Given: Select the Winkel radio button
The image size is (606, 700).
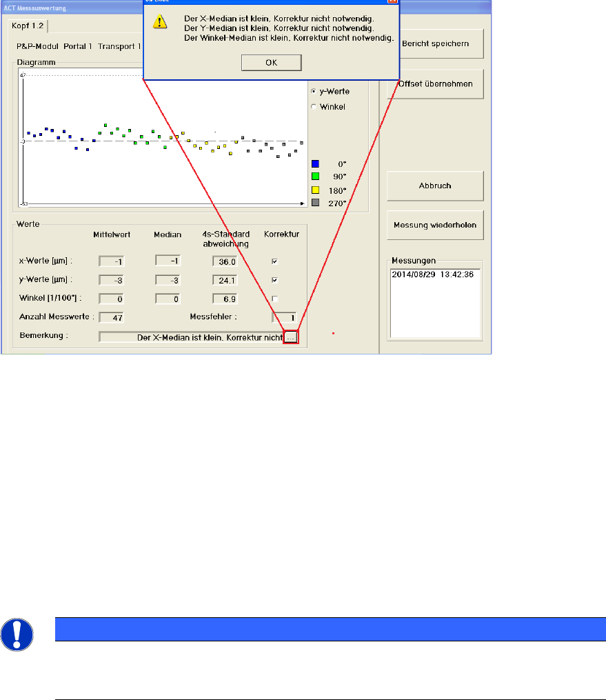Looking at the screenshot, I should click(314, 107).
